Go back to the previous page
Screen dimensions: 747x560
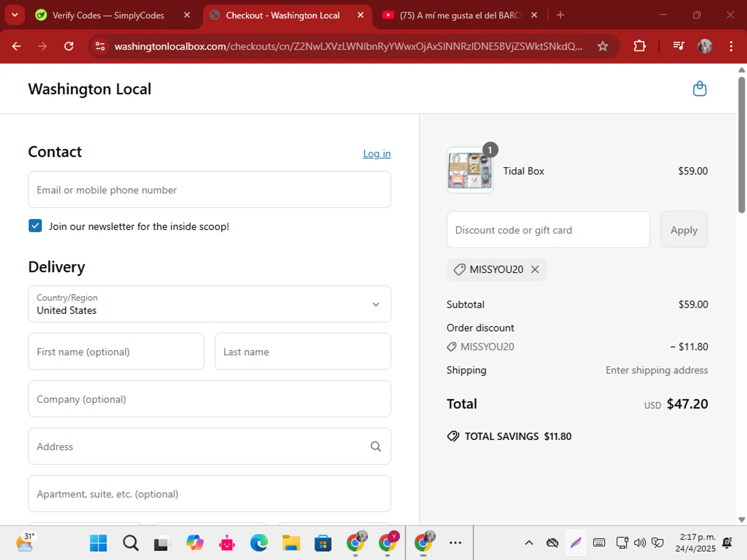pos(16,46)
